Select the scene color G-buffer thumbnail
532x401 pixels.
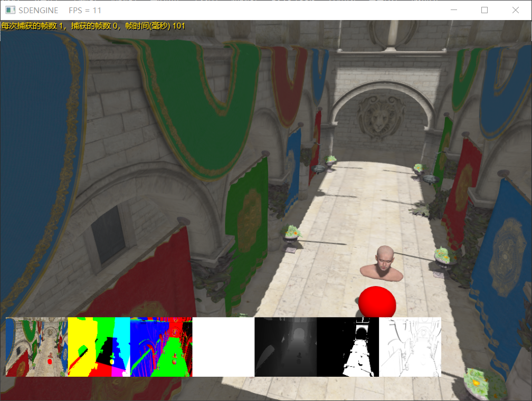(x=36, y=347)
